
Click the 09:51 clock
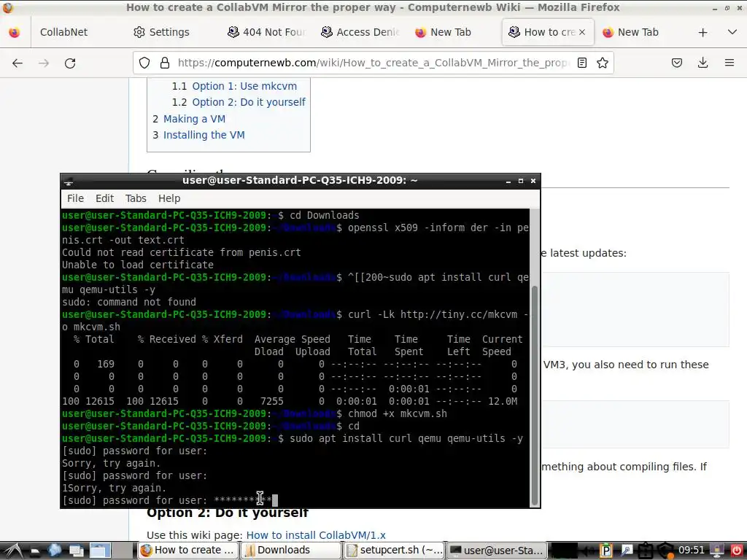click(692, 551)
